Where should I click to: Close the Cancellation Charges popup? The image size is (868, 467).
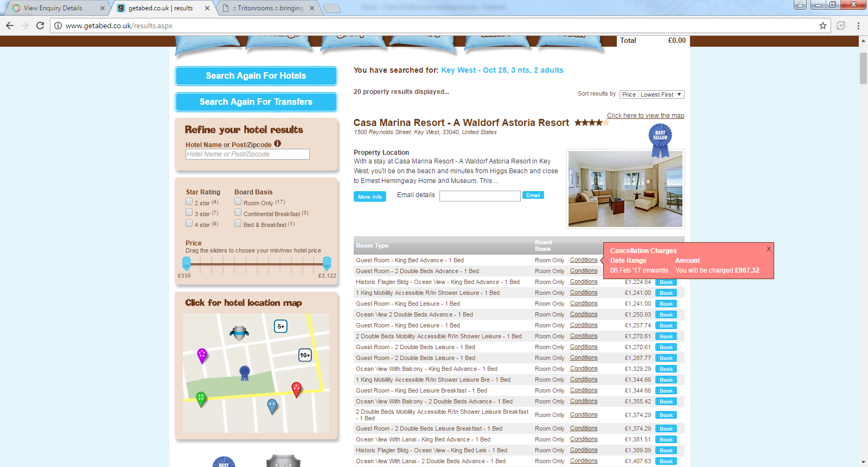coord(768,249)
